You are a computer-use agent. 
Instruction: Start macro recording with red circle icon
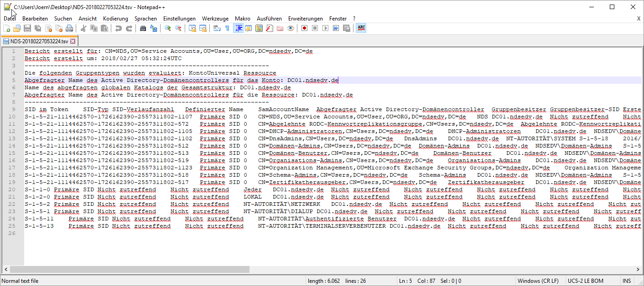coord(304,28)
